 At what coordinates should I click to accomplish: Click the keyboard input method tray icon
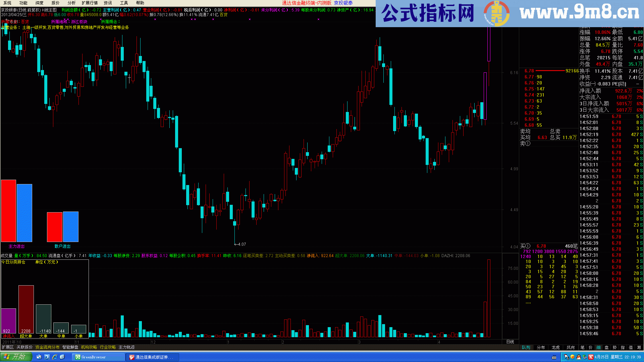(554, 357)
